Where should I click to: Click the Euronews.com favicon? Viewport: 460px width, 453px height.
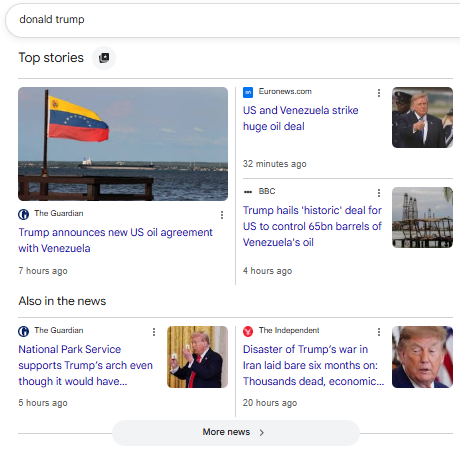click(248, 92)
